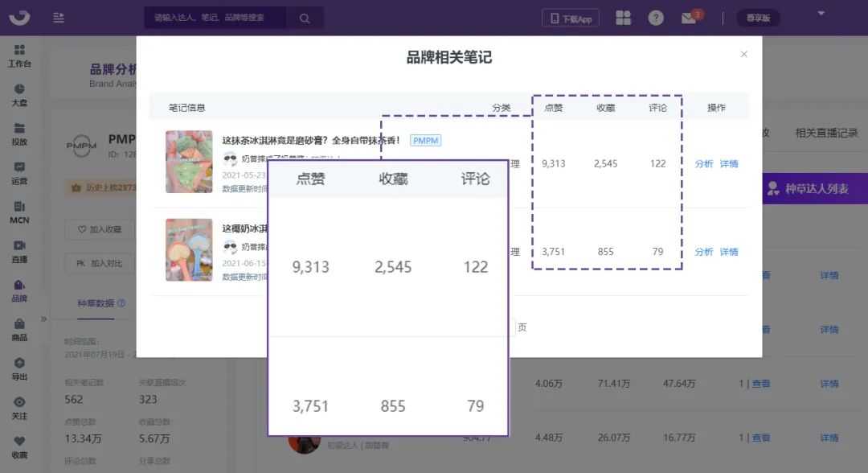Open the MCN panel from the sidebar
This screenshot has height=473, width=868.
[19, 212]
